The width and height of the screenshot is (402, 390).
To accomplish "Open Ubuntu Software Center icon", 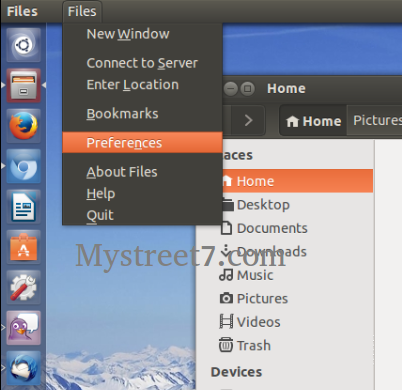I will pyautogui.click(x=23, y=247).
